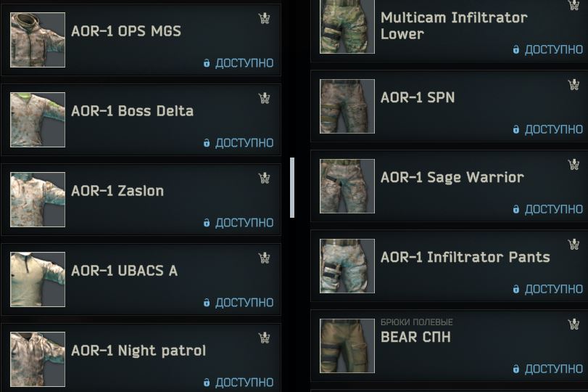Click the cart icon on AOR-1 Zaslon
Image resolution: width=588 pixels, height=392 pixels.
265,178
